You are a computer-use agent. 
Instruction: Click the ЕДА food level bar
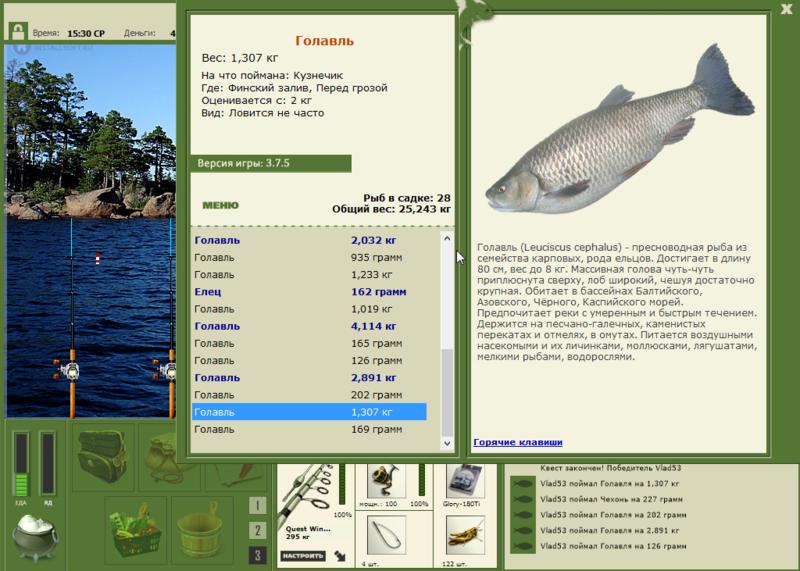[x=21, y=464]
